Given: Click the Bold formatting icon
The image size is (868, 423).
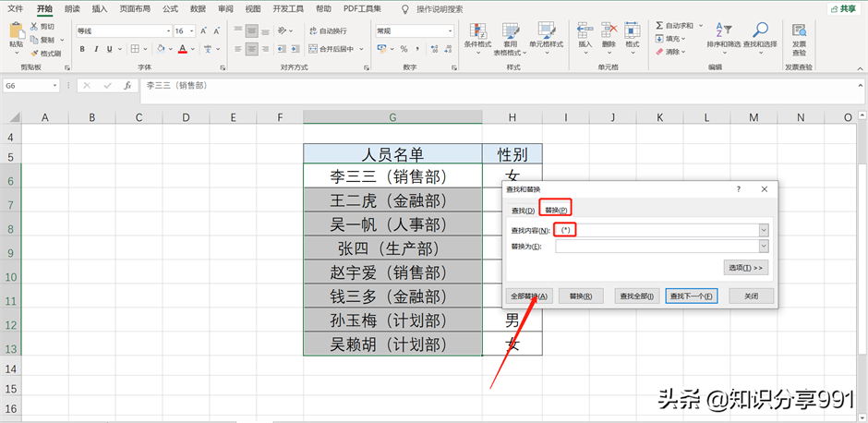Looking at the screenshot, I should 82,49.
